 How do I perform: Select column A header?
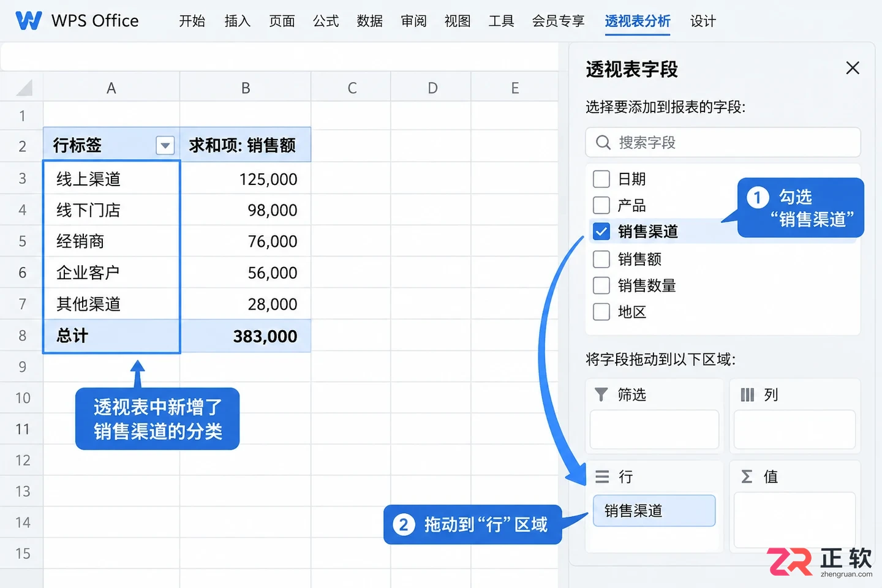(111, 88)
